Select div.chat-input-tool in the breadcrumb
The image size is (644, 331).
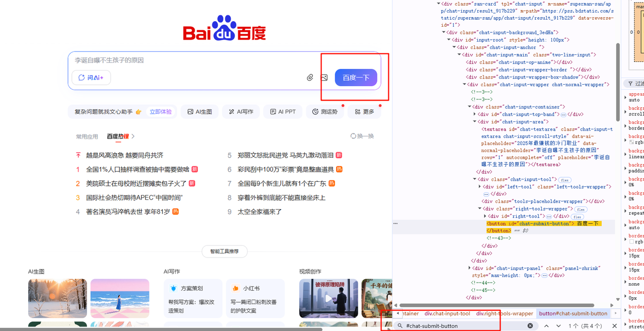click(447, 313)
